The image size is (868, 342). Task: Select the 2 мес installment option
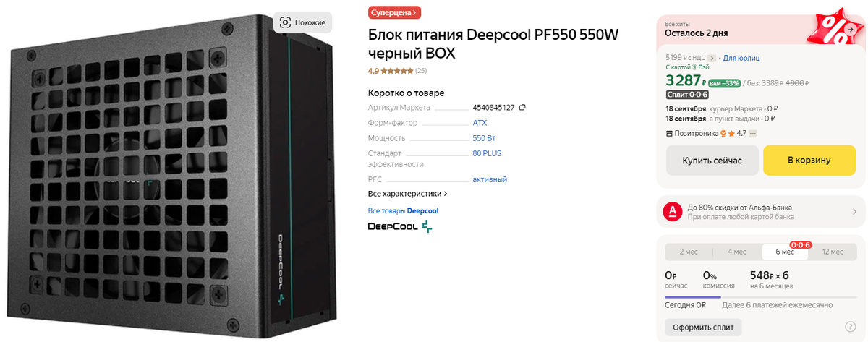(x=689, y=252)
